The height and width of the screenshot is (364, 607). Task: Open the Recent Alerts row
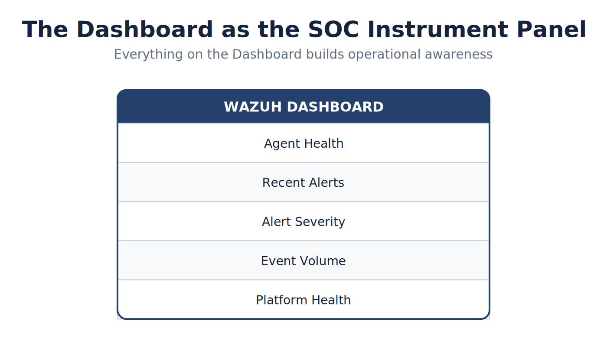(x=303, y=182)
